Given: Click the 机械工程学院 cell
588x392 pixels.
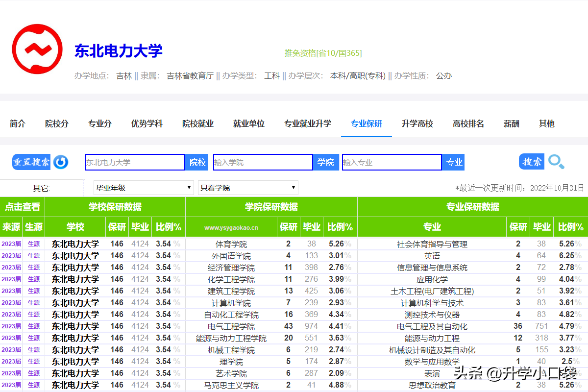Looking at the screenshot, I should coord(231,350).
